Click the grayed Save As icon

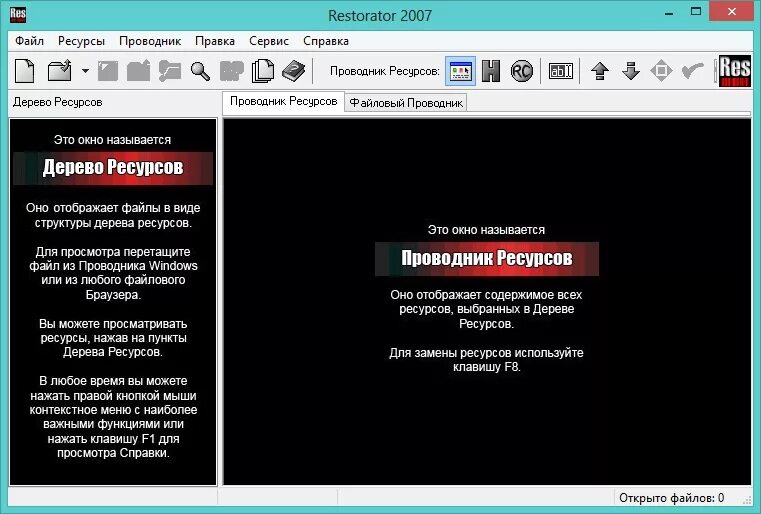click(138, 71)
